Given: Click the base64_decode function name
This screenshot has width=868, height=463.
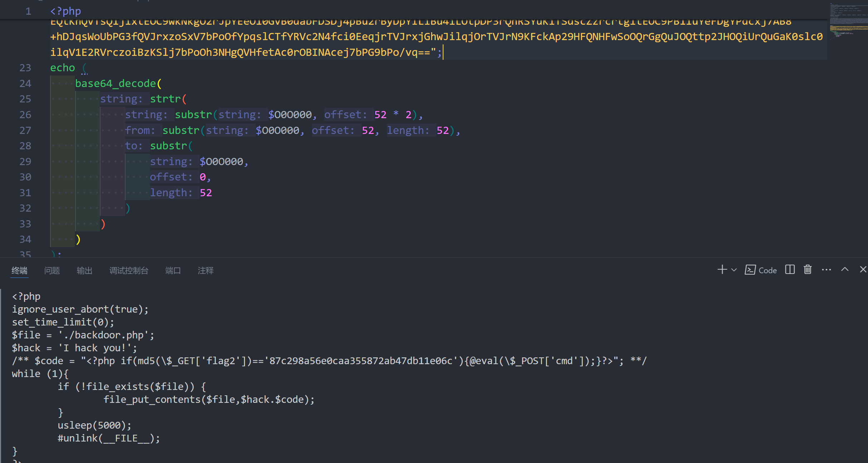Looking at the screenshot, I should [115, 83].
